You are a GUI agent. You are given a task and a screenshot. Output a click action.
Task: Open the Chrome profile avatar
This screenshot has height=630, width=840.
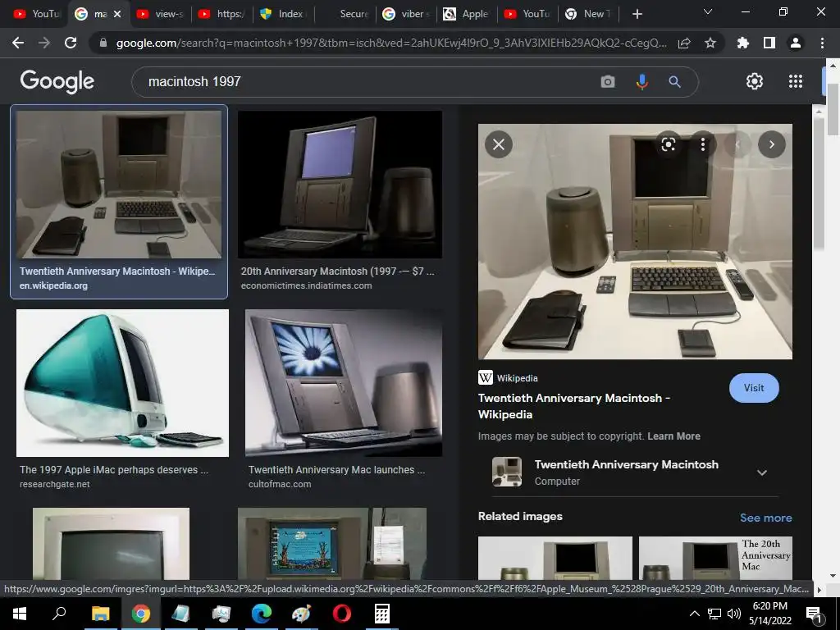tap(796, 43)
